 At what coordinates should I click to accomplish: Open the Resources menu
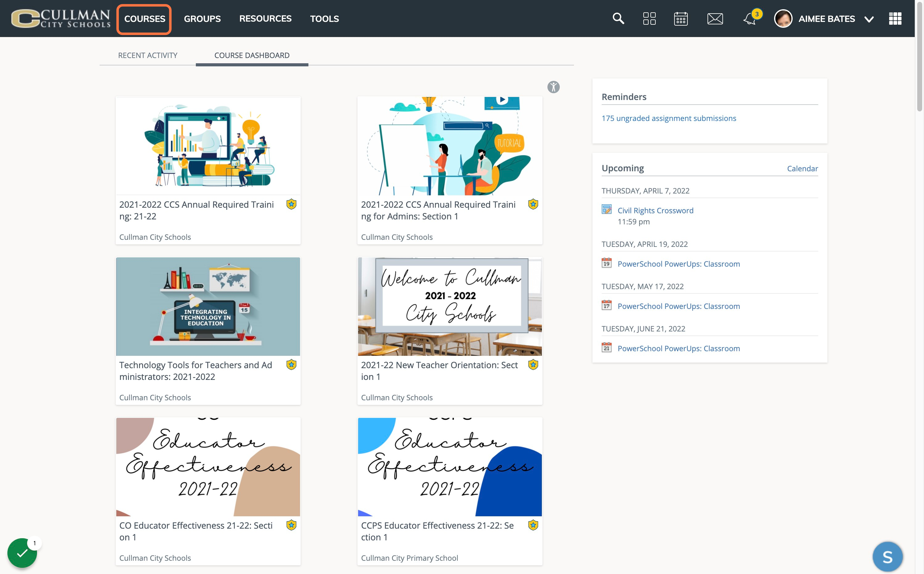point(265,19)
